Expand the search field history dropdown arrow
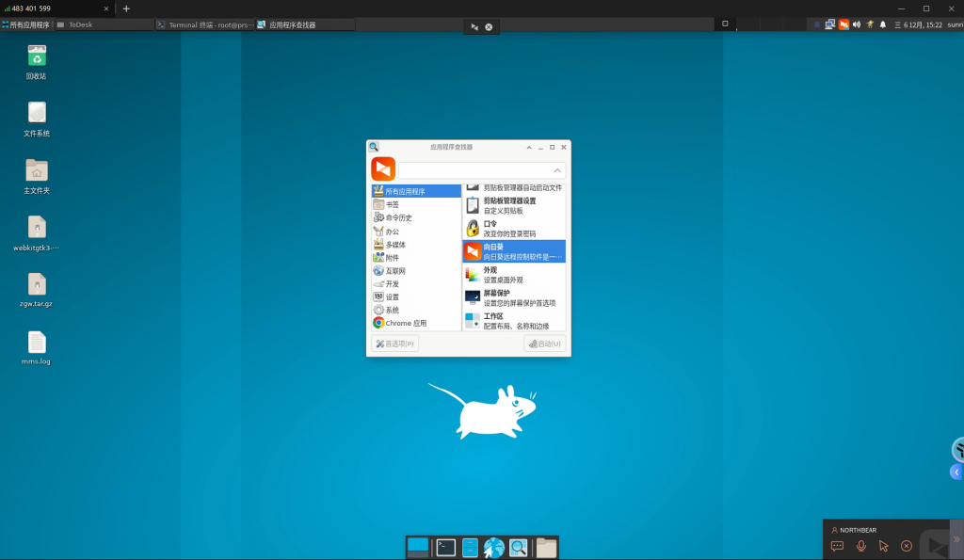Image resolution: width=964 pixels, height=560 pixels. click(x=557, y=170)
